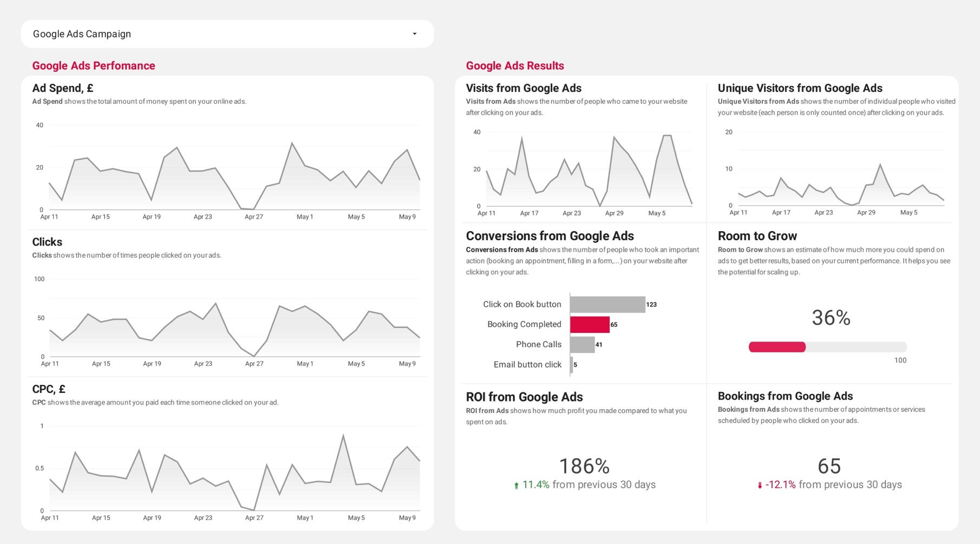The image size is (980, 544).
Task: Click the -12.1% change figure
Action: (x=781, y=485)
